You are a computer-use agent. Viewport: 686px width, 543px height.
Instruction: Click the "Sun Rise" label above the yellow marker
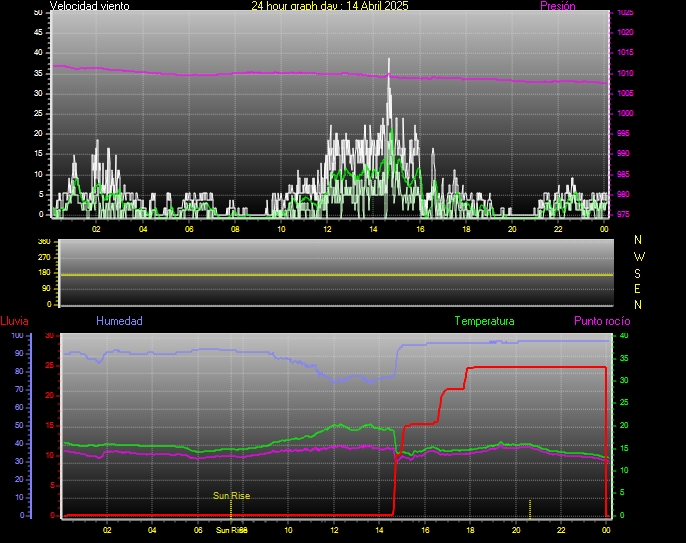[x=231, y=496]
